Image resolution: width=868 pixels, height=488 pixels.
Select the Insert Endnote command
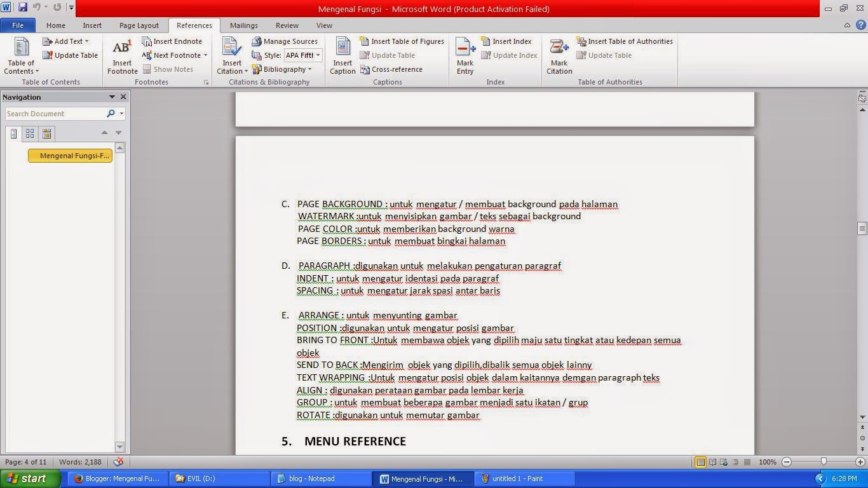pyautogui.click(x=172, y=41)
